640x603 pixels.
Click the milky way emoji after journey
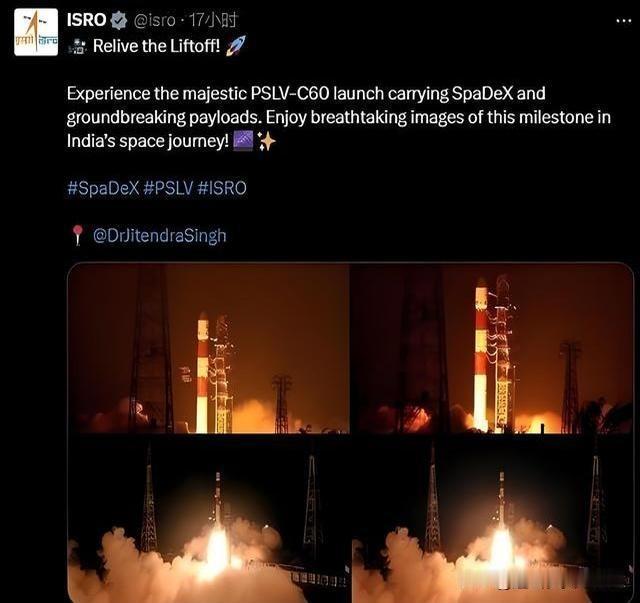point(243,141)
